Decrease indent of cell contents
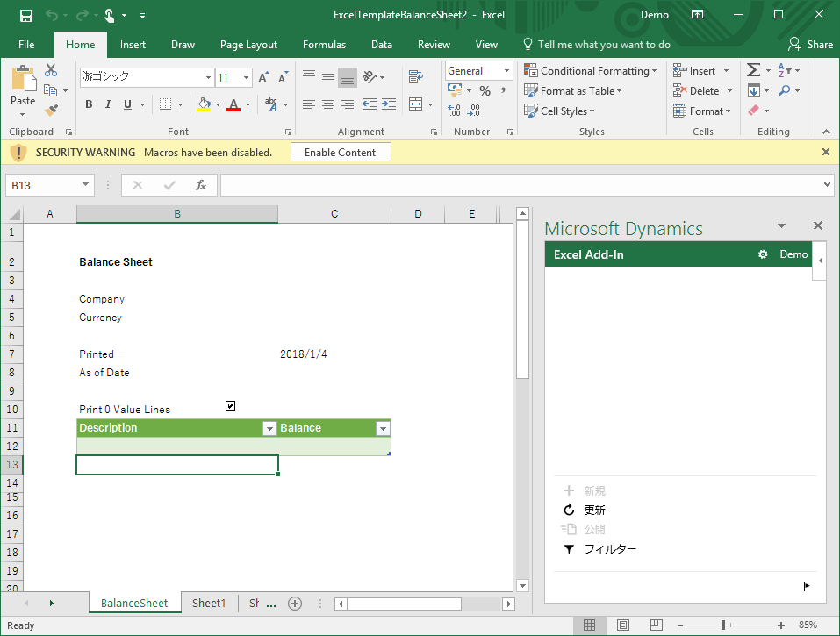The width and height of the screenshot is (840, 636). click(x=370, y=104)
